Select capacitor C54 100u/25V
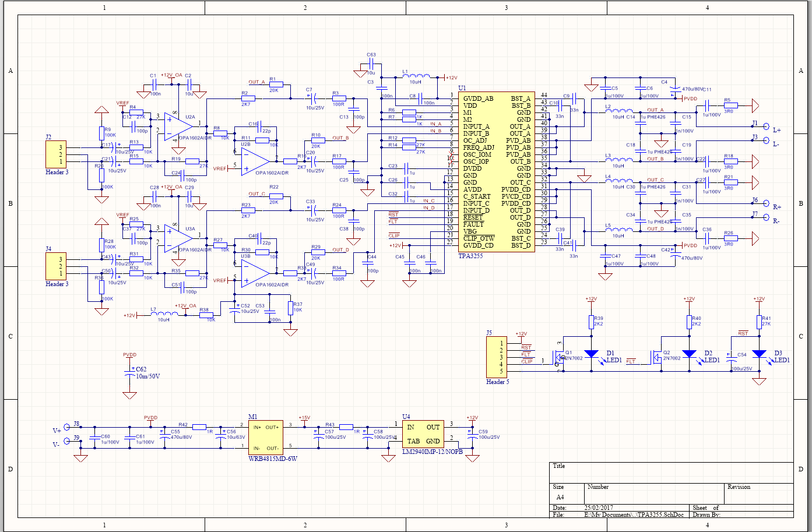The image size is (812, 532). [732, 357]
